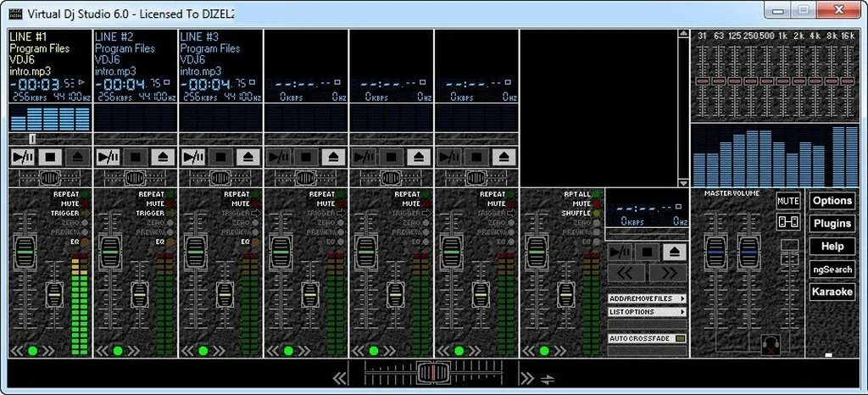
Task: Enable TRIGGER on LINE #1
Action: (x=85, y=213)
